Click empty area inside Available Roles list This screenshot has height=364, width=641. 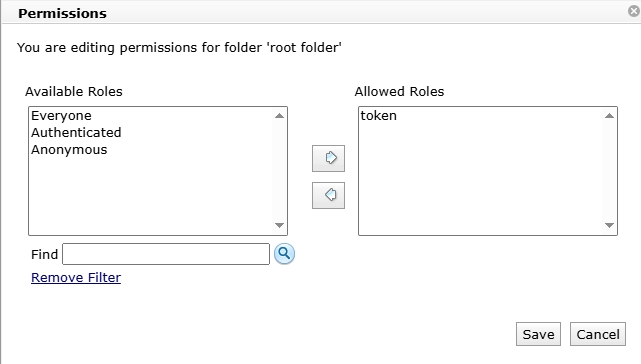[151, 196]
